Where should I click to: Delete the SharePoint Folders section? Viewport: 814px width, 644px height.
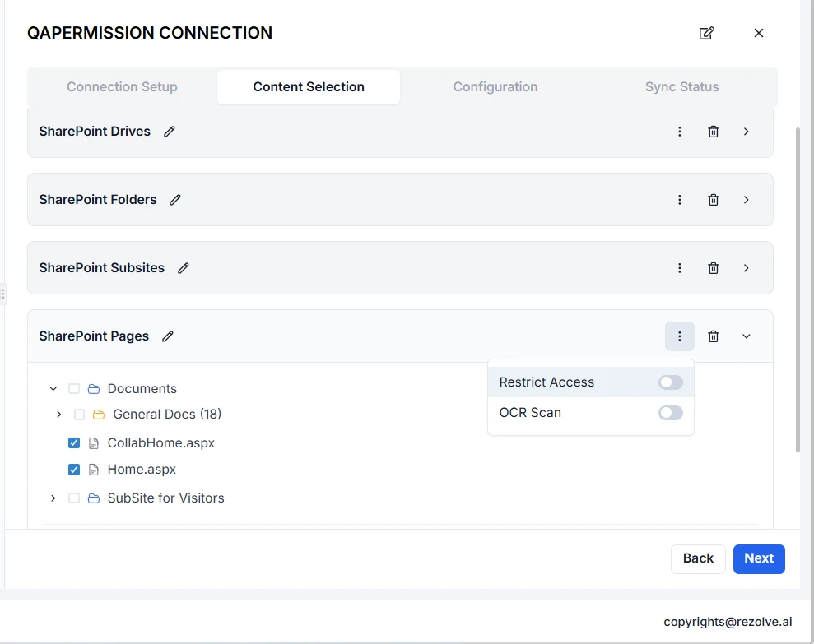pos(714,200)
